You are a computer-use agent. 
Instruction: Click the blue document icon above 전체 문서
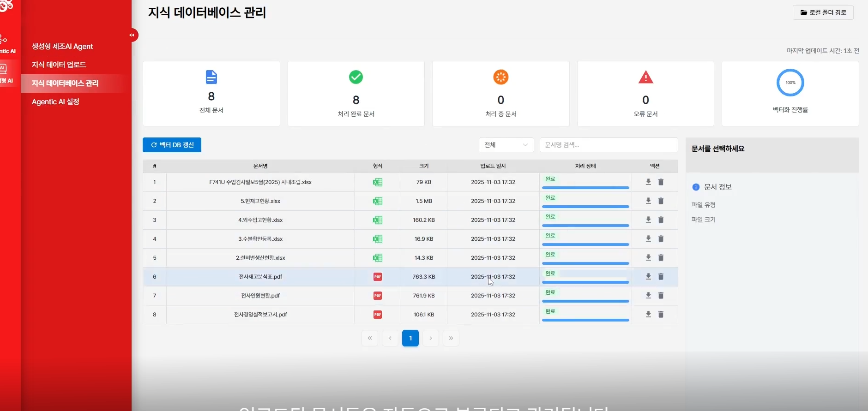click(211, 77)
